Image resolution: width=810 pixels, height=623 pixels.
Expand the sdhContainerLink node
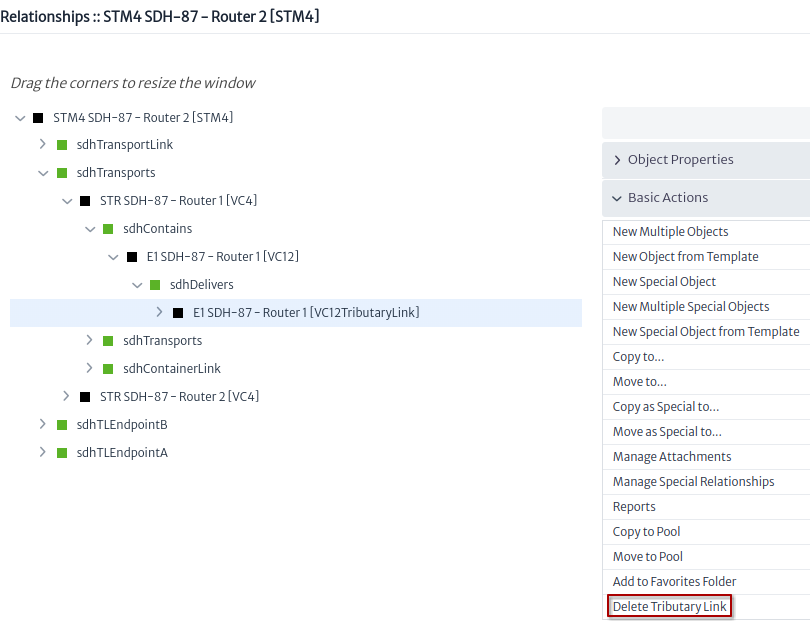[x=89, y=368]
